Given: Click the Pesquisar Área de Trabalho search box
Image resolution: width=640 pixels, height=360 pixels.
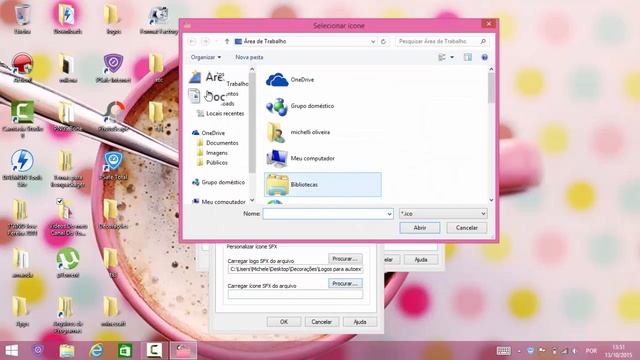Looking at the screenshot, I should click(x=442, y=41).
